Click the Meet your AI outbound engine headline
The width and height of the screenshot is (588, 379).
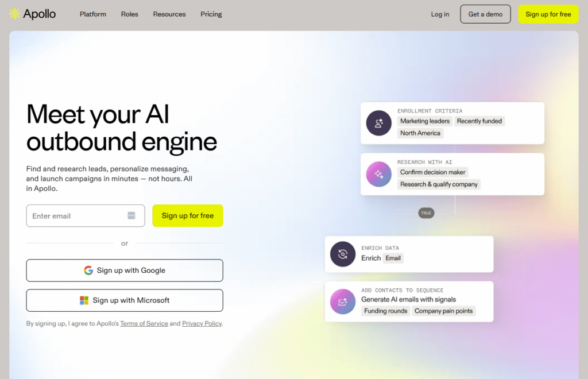[x=122, y=128]
